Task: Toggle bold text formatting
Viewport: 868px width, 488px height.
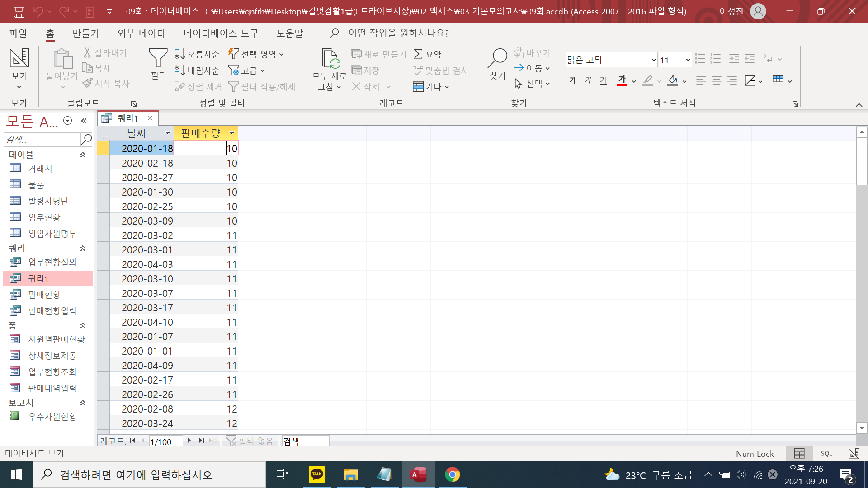Action: [573, 81]
